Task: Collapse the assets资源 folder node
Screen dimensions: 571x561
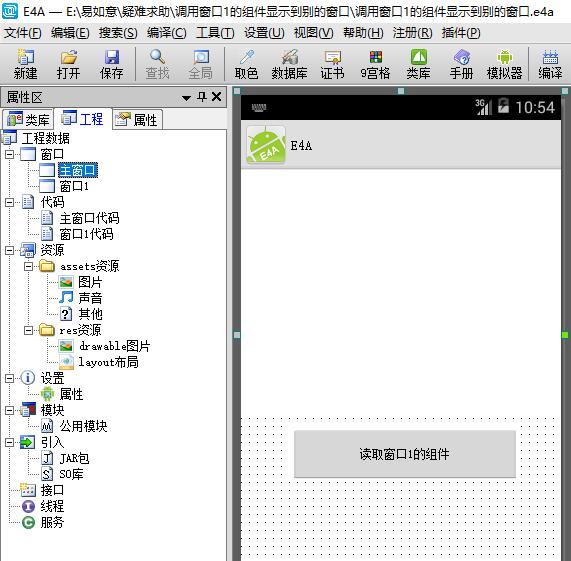Action: coord(28,266)
